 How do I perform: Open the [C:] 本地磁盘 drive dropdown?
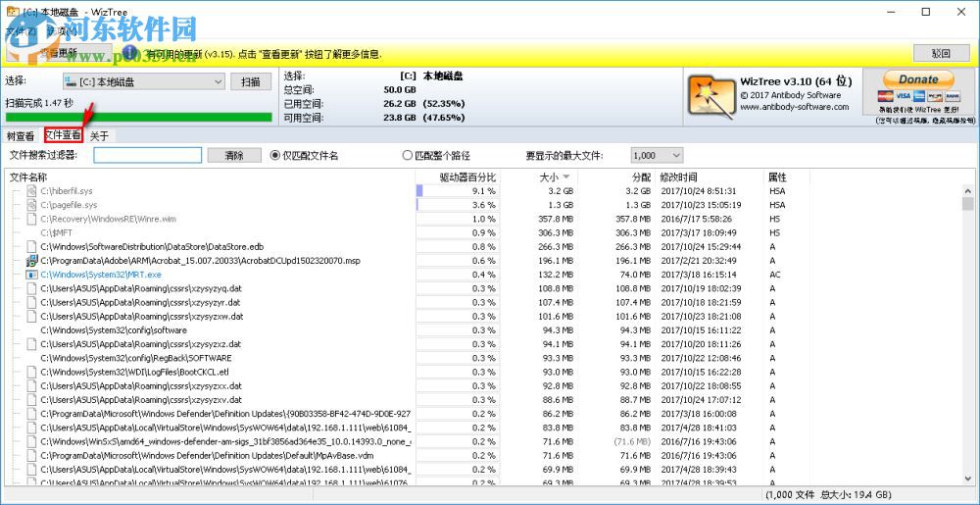click(x=144, y=81)
